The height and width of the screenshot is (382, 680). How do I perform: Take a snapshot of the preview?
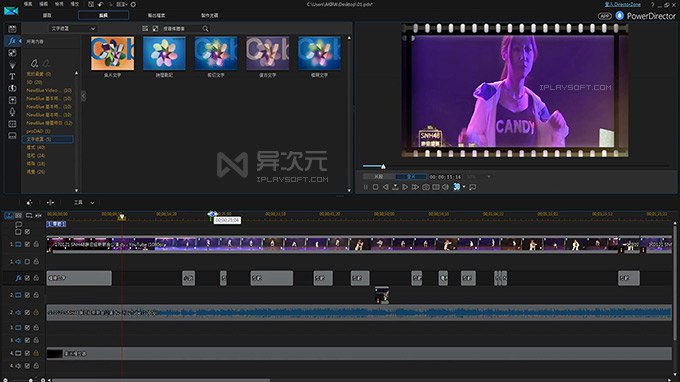click(x=426, y=187)
